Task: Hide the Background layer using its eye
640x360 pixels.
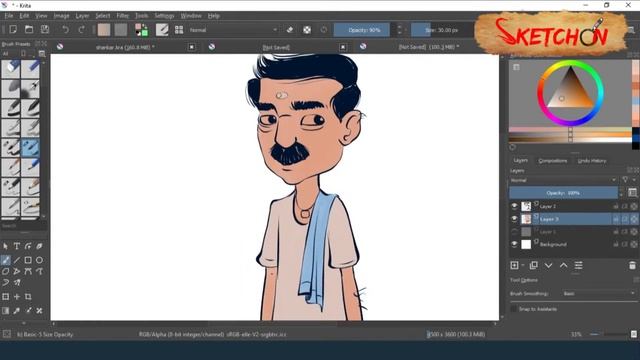Action: 514,244
